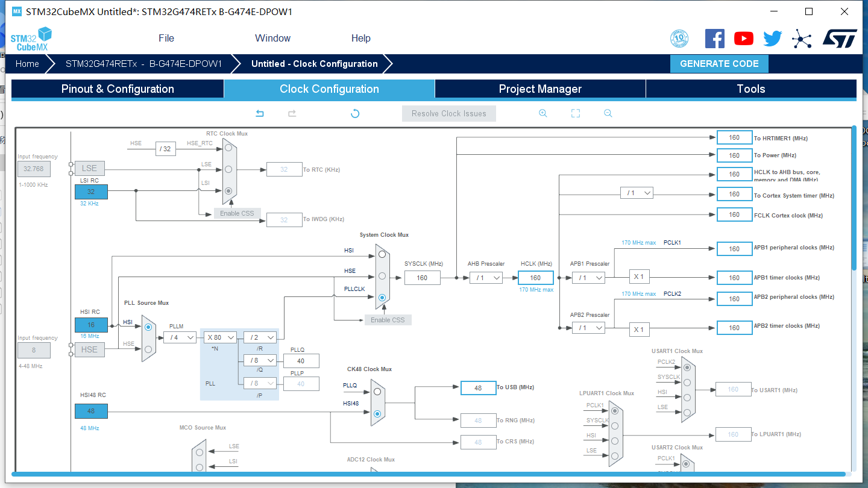Select PCLK2 in USART1 Clock Mux
The width and height of the screenshot is (868, 488).
(687, 367)
